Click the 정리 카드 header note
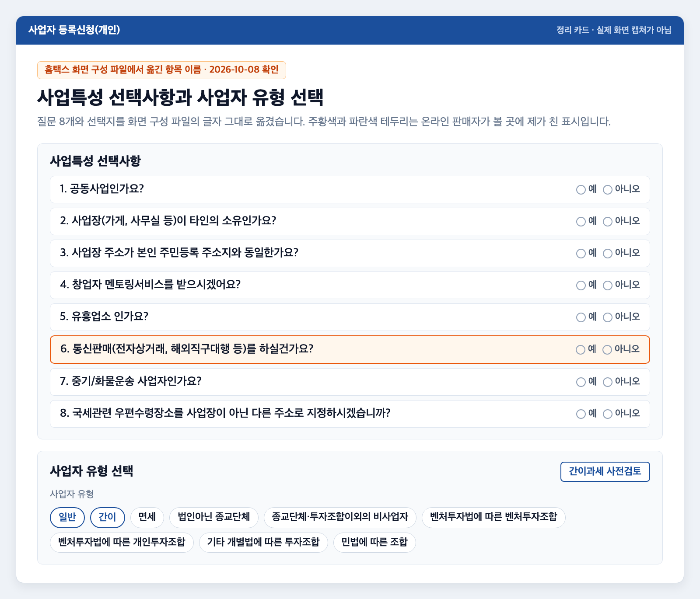This screenshot has height=599, width=700. click(614, 30)
